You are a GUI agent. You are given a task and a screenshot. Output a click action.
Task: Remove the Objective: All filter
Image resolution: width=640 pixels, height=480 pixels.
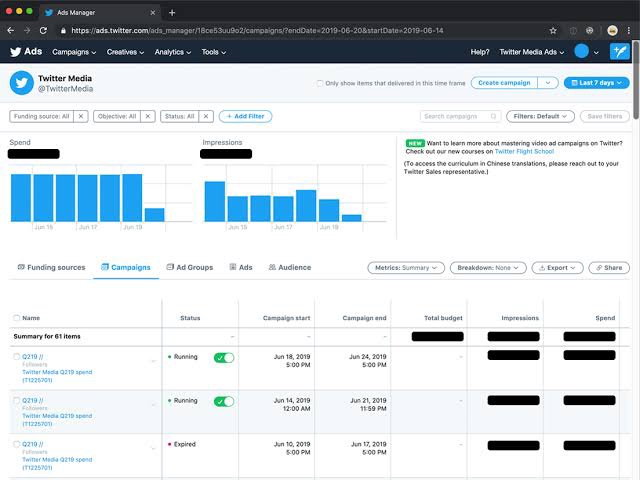click(x=148, y=116)
